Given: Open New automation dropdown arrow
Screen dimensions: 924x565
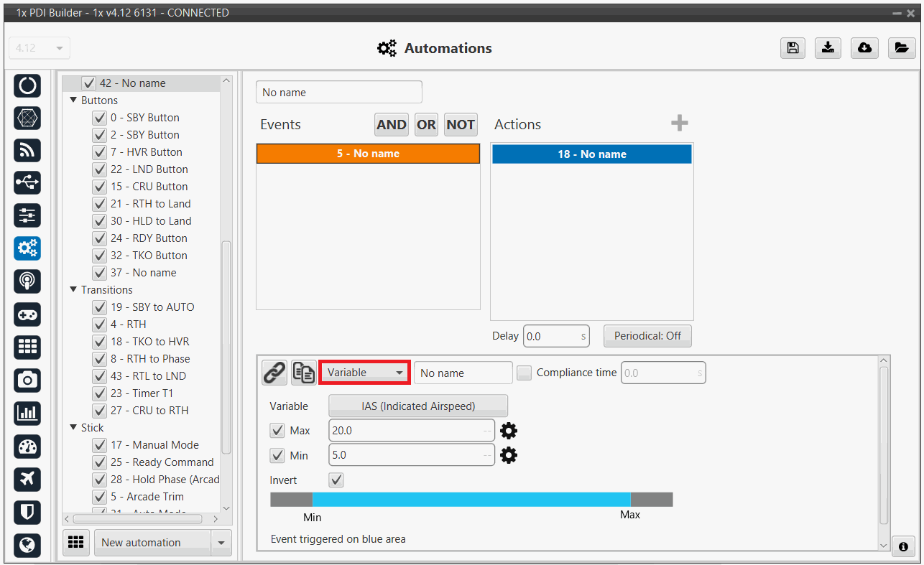Looking at the screenshot, I should (221, 543).
